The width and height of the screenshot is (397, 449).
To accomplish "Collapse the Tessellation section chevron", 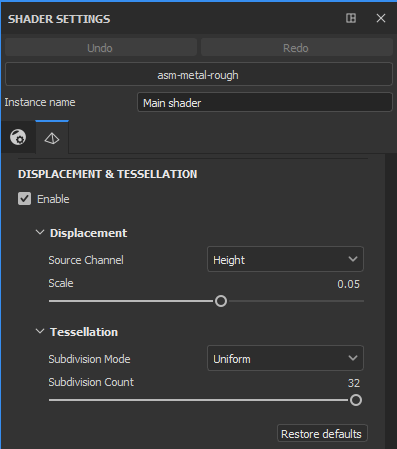I will pyautogui.click(x=40, y=331).
